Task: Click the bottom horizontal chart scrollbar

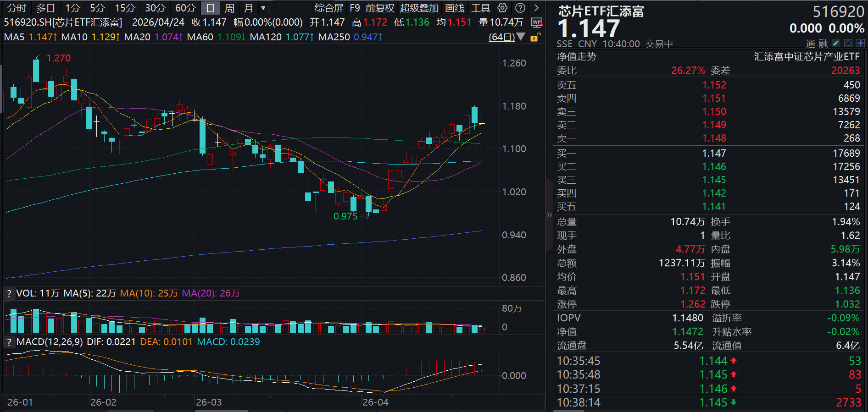Action: [221, 410]
